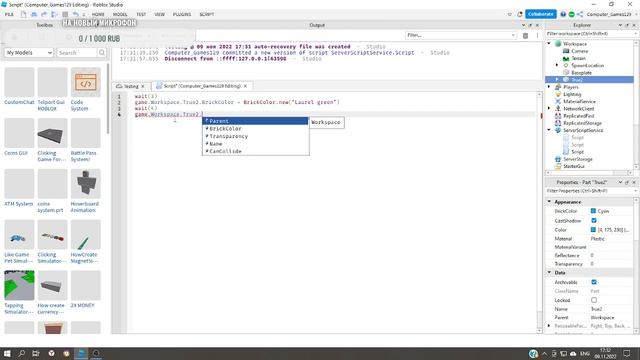The height and width of the screenshot is (360, 640).
Task: Switch to the Testing editor tab
Action: point(131,86)
